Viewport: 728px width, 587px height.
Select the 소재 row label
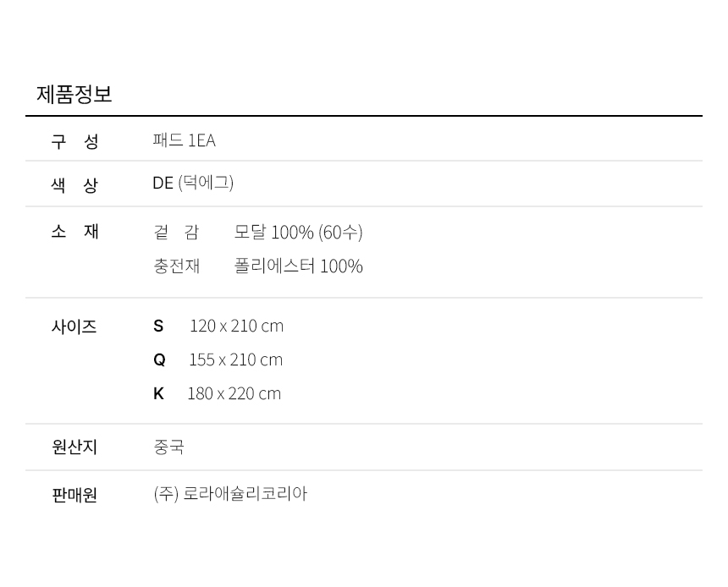[x=74, y=231]
